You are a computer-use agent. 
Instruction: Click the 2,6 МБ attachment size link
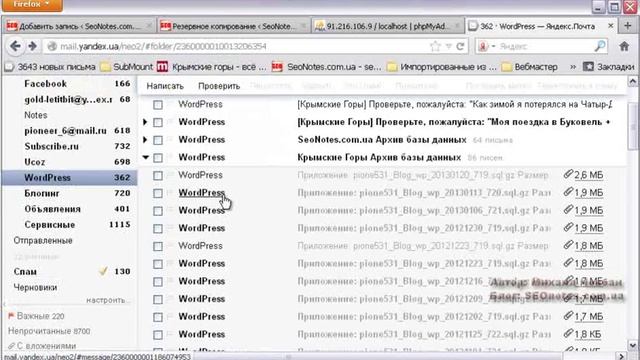point(589,175)
